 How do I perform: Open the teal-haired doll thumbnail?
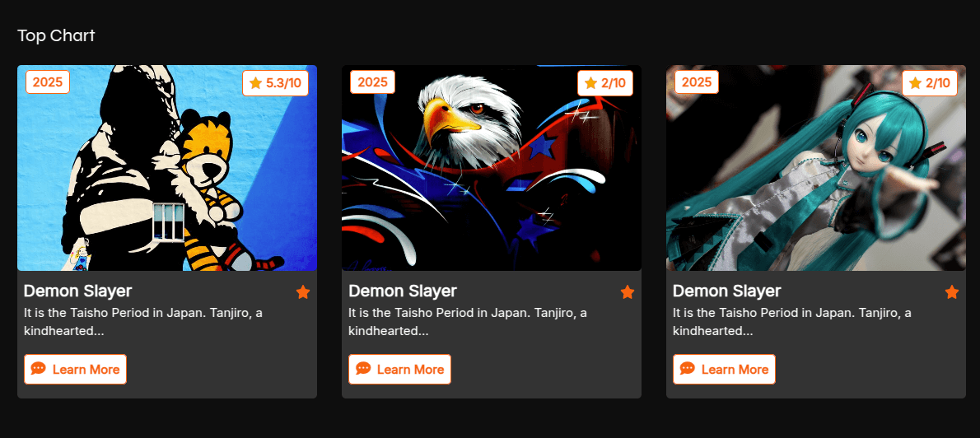coord(815,167)
